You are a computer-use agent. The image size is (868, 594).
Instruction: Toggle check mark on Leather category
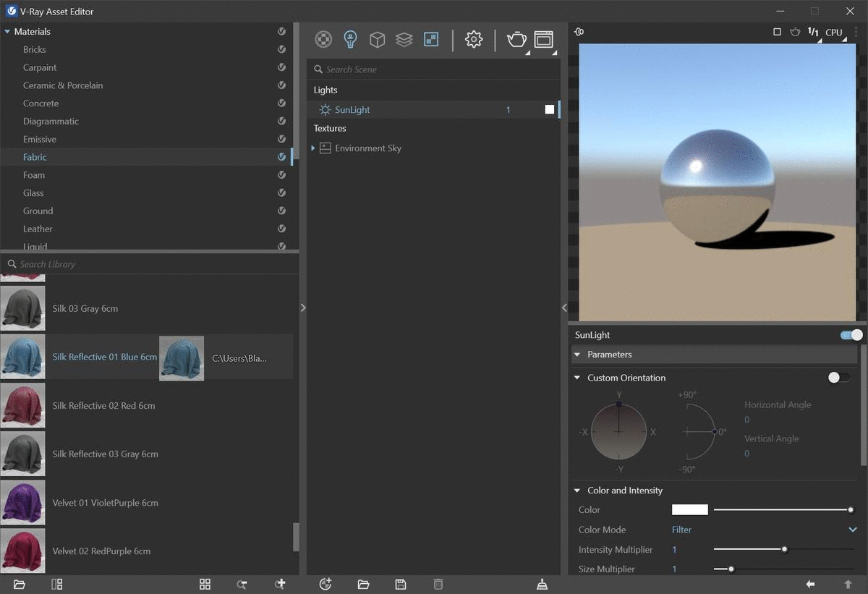tap(281, 229)
